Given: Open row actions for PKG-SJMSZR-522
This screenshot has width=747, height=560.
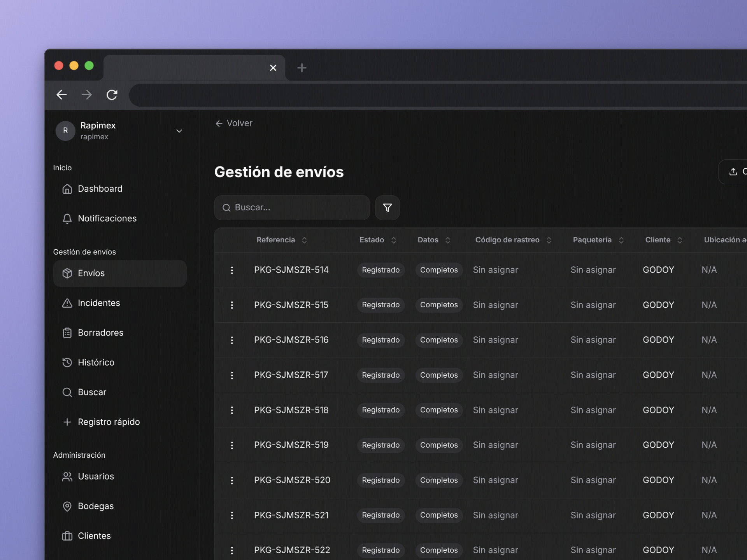Looking at the screenshot, I should point(232,551).
